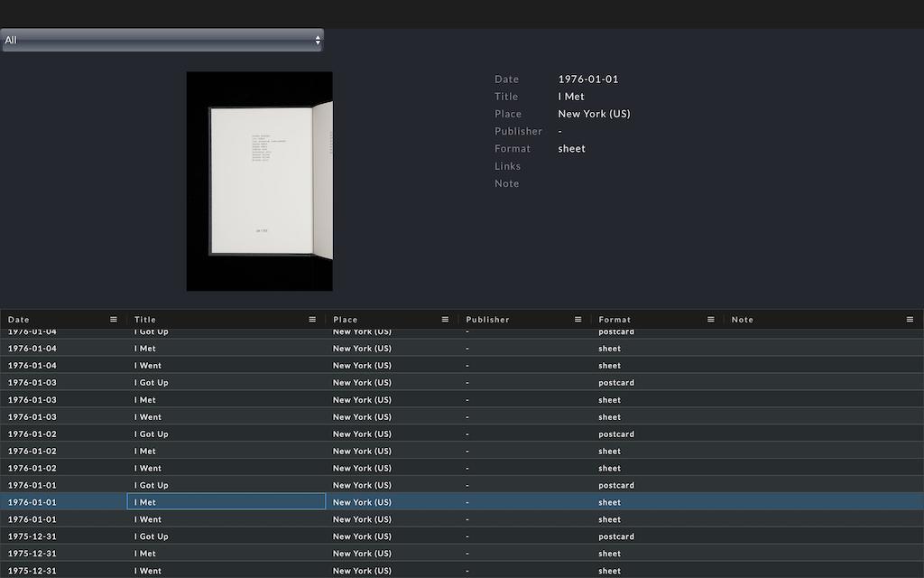Click the Place column header
The height and width of the screenshot is (578, 924).
click(x=346, y=320)
